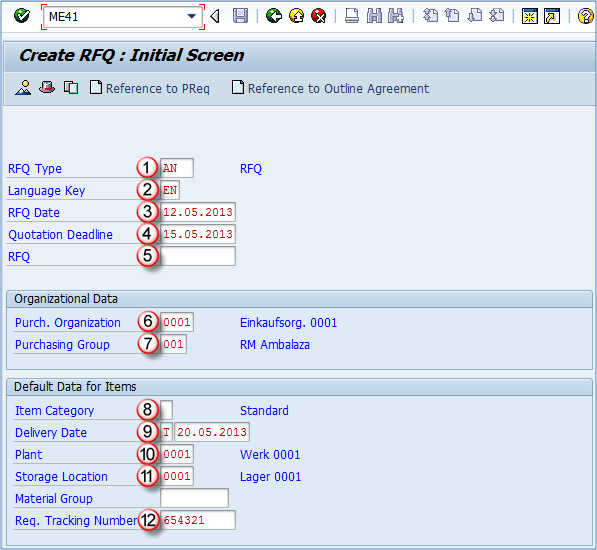Click the yellow Help question mark icon

tap(586, 16)
